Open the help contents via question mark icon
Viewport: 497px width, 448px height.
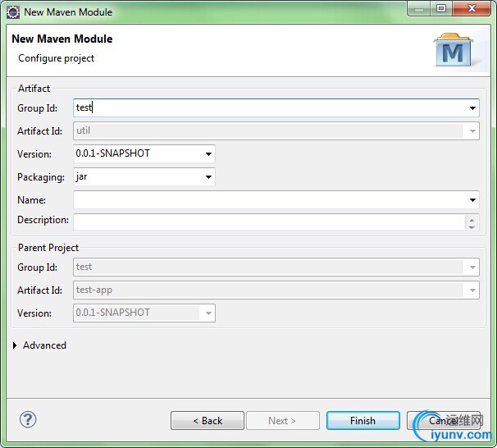[x=28, y=419]
